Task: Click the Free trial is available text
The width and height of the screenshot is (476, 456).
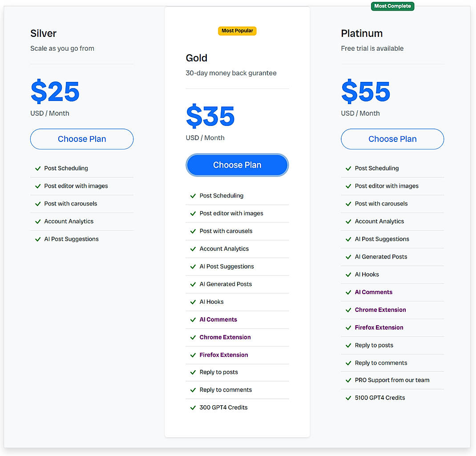Action: pyautogui.click(x=372, y=48)
